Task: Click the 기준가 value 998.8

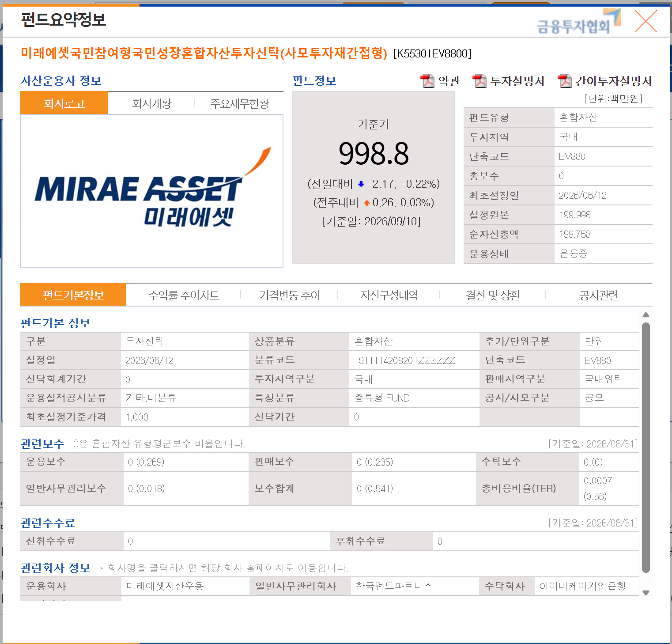Action: [x=374, y=154]
